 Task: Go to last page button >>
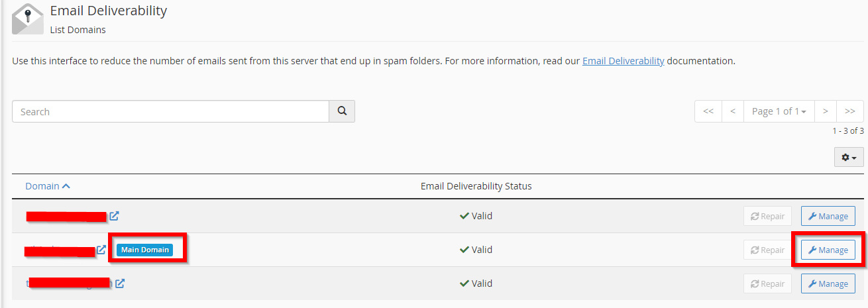(x=850, y=111)
